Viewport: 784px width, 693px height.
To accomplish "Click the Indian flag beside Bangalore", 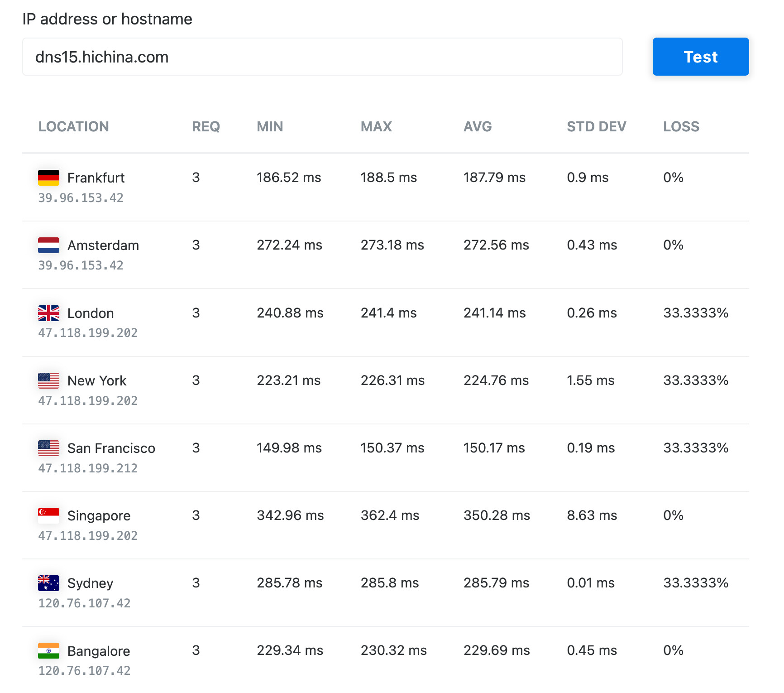I will pos(48,651).
